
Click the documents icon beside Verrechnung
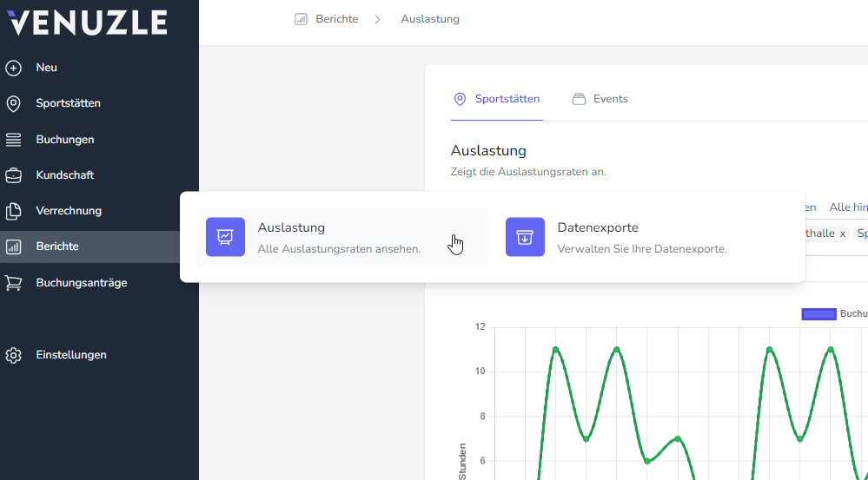[x=13, y=211]
